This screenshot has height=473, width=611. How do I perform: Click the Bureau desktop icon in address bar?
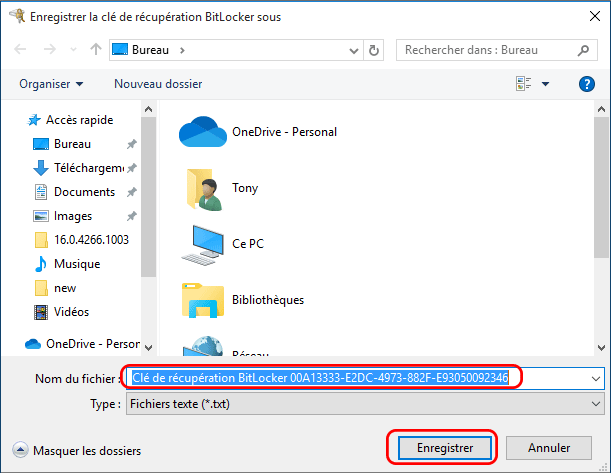(x=120, y=49)
